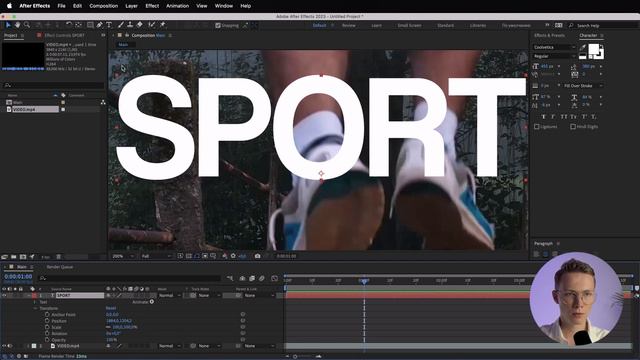
Task: Select the Puppet Pin tool
Action: pos(162,25)
